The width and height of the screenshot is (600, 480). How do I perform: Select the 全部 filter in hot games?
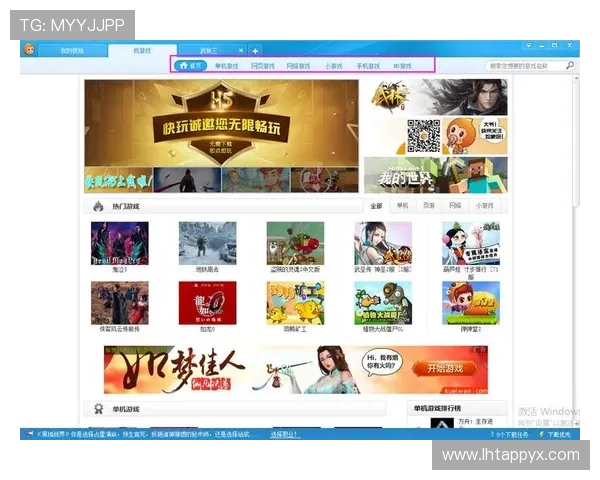coord(376,206)
